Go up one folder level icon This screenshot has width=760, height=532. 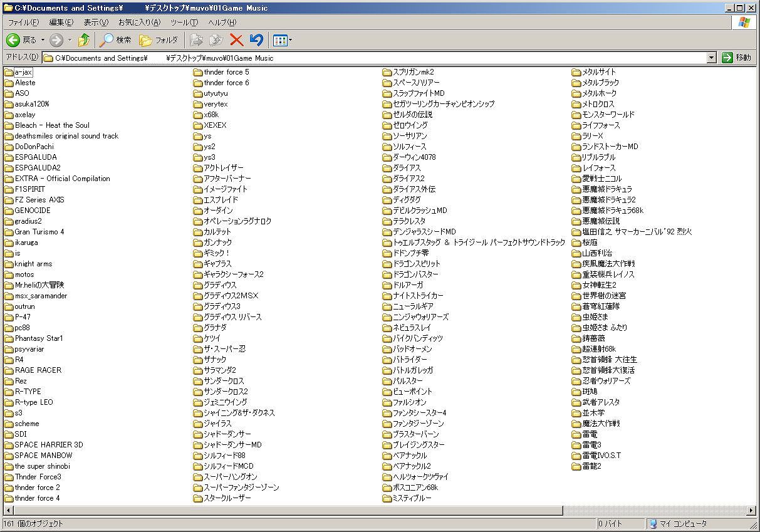pyautogui.click(x=84, y=40)
